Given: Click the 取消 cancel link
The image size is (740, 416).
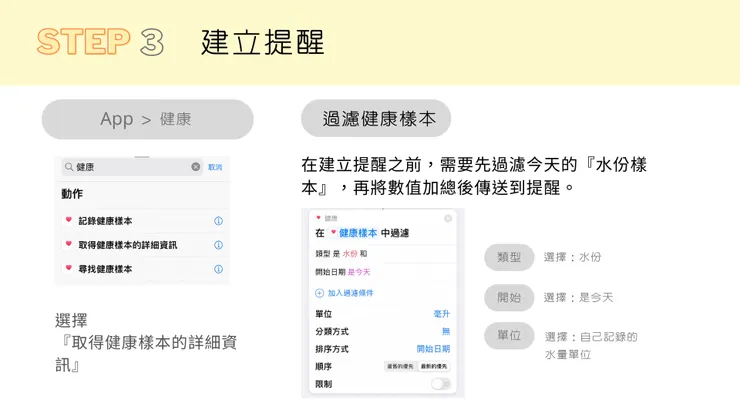Looking at the screenshot, I should point(215,167).
